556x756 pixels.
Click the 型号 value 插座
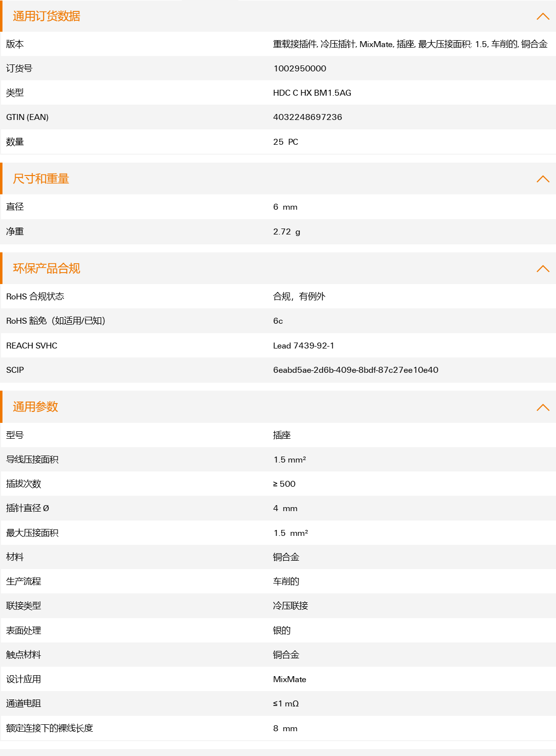[282, 435]
